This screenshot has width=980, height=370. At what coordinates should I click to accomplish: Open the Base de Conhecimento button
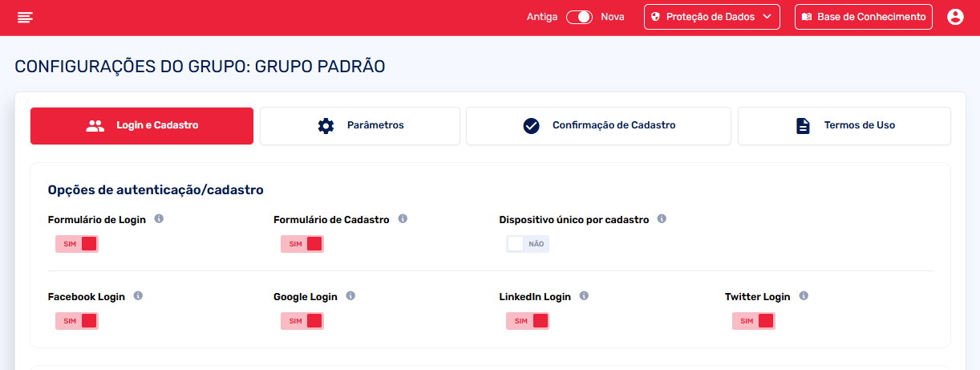tap(863, 17)
